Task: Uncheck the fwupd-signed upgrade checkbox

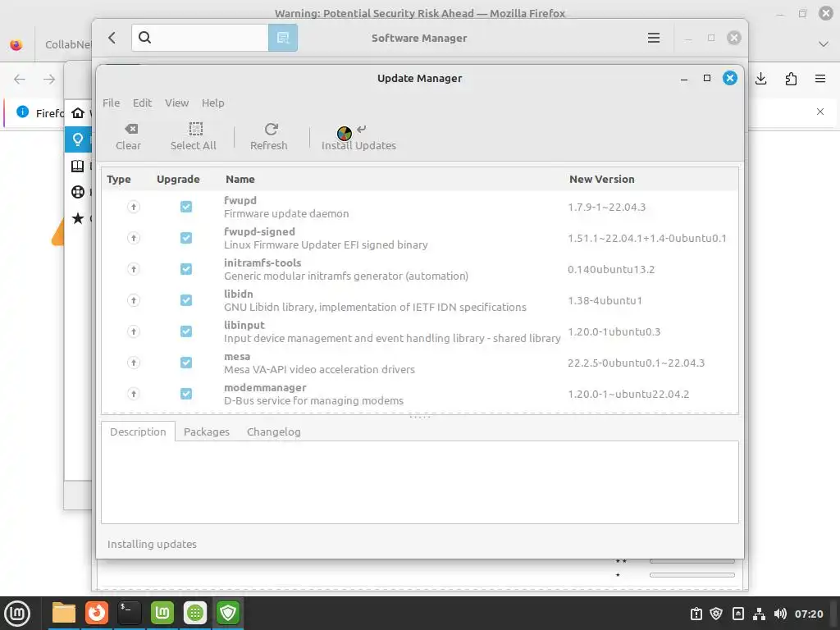Action: click(x=186, y=238)
